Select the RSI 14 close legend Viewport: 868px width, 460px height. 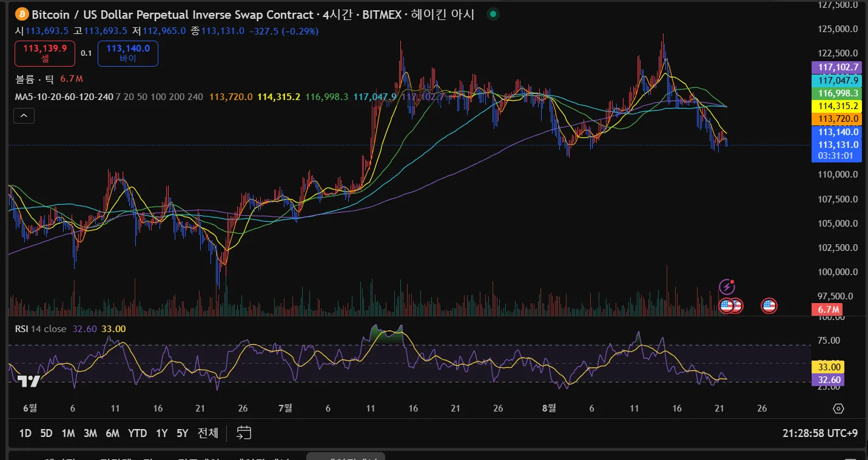coord(41,328)
